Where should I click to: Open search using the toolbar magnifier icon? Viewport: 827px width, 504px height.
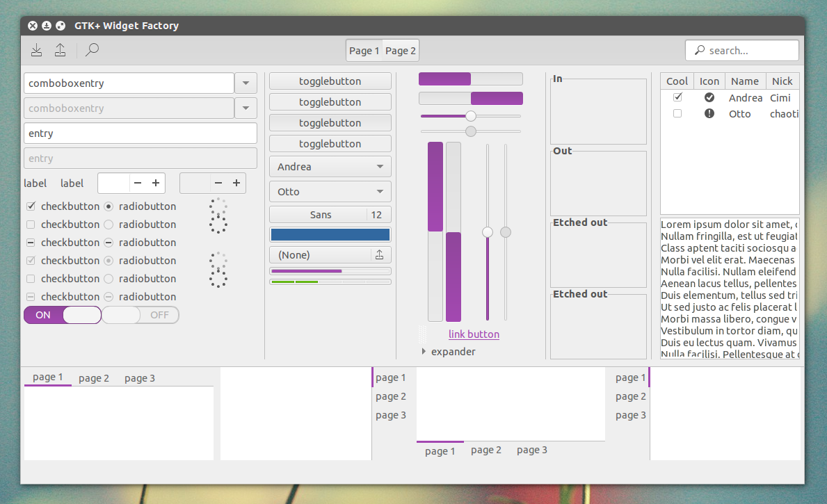(91, 50)
